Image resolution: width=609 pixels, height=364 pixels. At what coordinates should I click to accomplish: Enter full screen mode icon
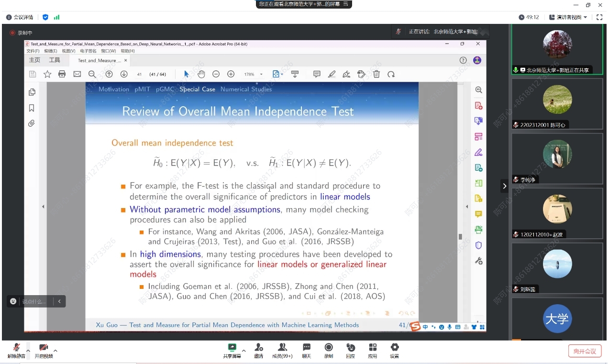pyautogui.click(x=599, y=17)
